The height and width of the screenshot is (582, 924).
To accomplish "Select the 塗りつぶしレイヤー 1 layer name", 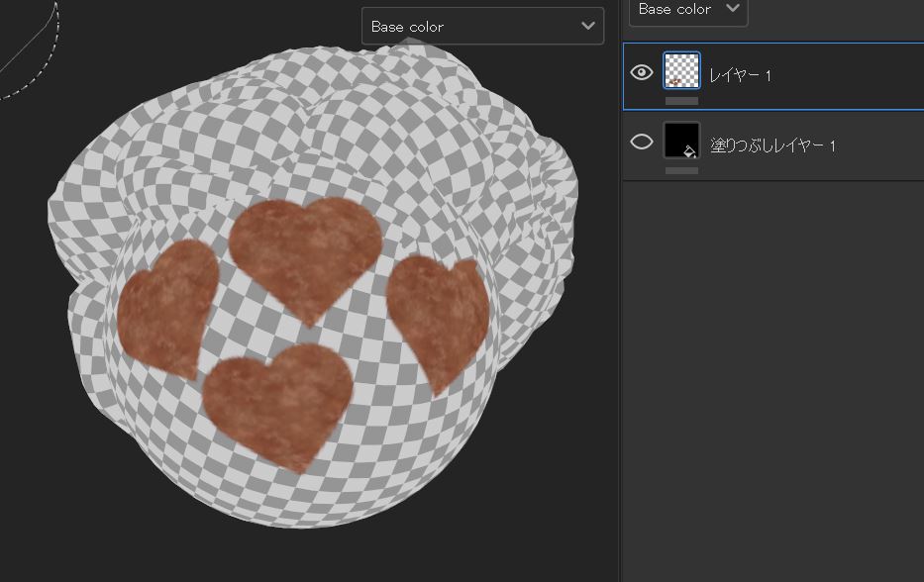I will [773, 145].
